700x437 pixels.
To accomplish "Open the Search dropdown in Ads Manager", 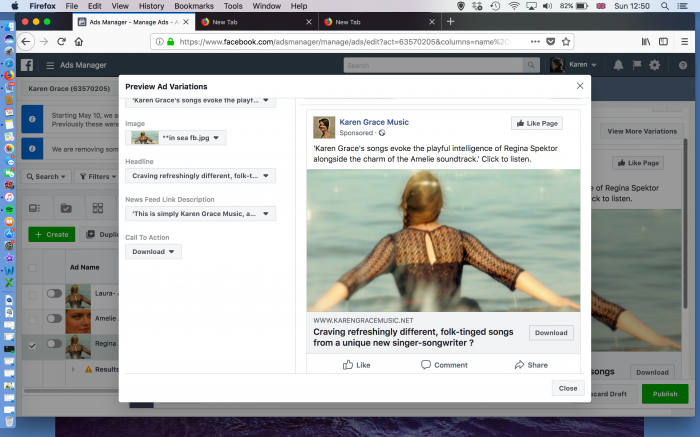I will click(46, 176).
